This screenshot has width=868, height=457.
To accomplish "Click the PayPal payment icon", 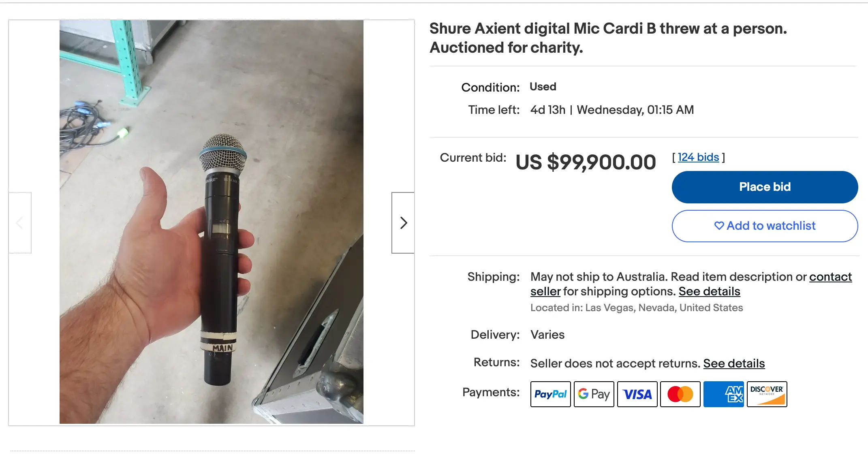I will (550, 394).
